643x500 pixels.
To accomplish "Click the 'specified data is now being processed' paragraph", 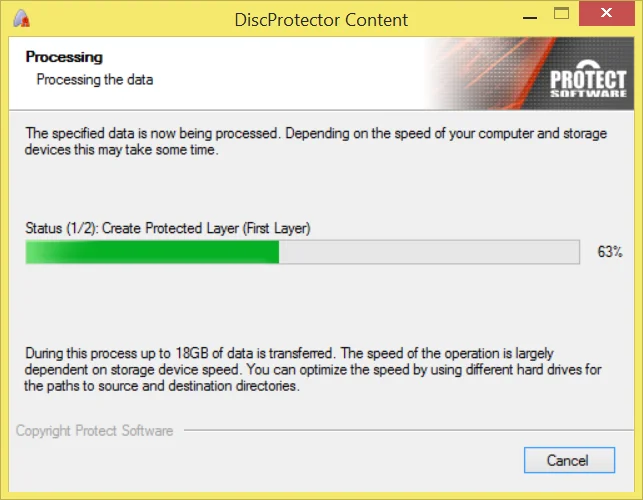I will (x=315, y=133).
